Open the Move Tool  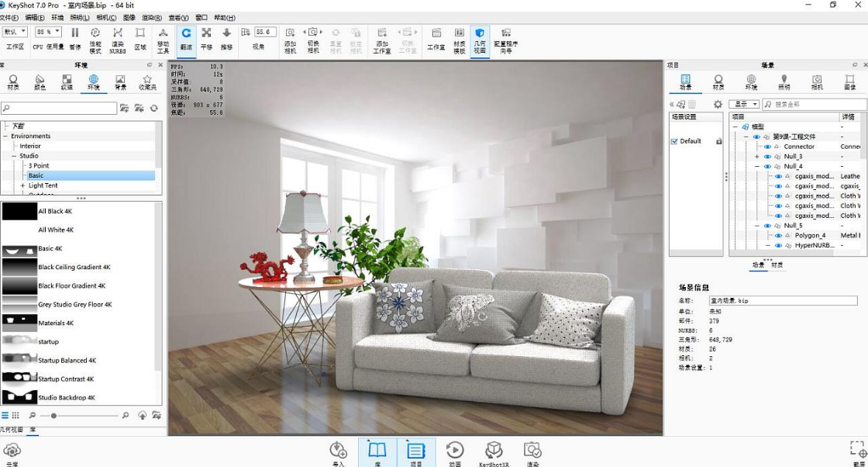[x=163, y=40]
